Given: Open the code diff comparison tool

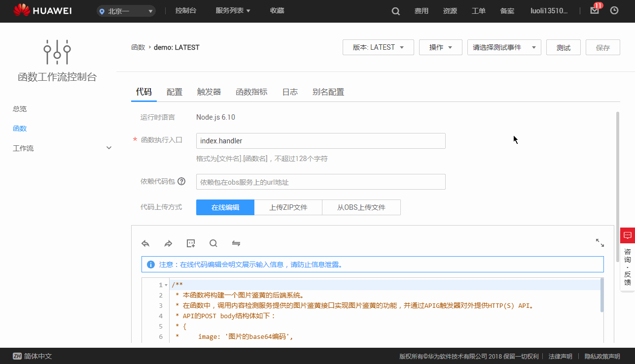Looking at the screenshot, I should tap(236, 243).
